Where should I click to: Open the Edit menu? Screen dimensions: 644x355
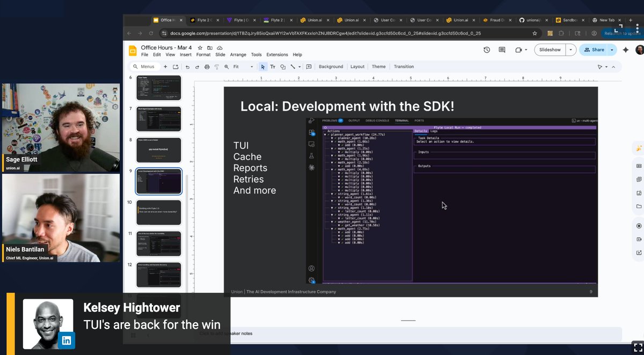pos(157,55)
